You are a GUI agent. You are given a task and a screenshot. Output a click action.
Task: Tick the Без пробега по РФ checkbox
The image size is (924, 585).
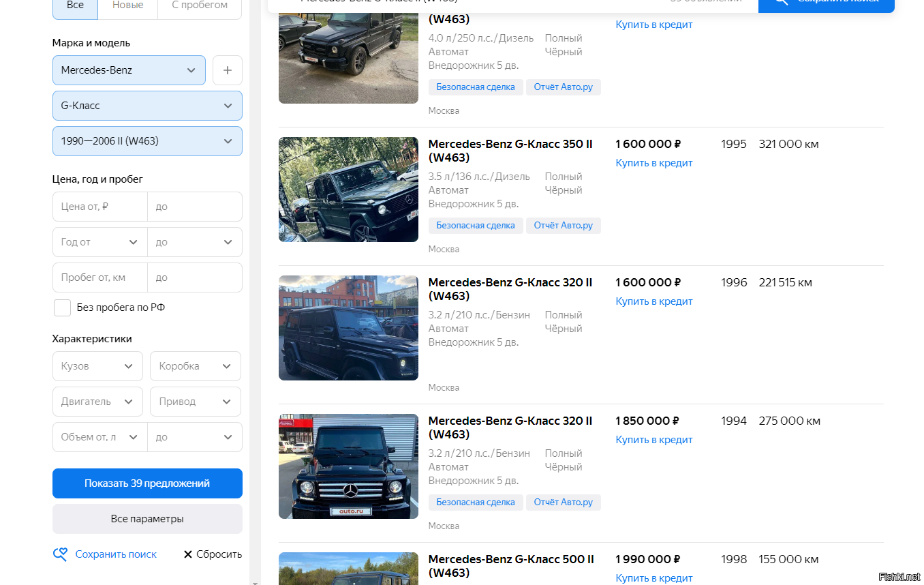click(63, 307)
